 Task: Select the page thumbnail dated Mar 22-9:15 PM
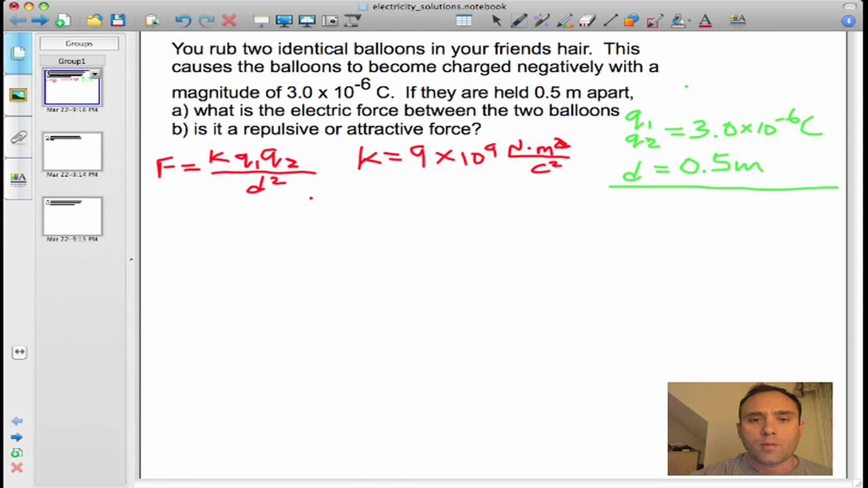pyautogui.click(x=72, y=216)
